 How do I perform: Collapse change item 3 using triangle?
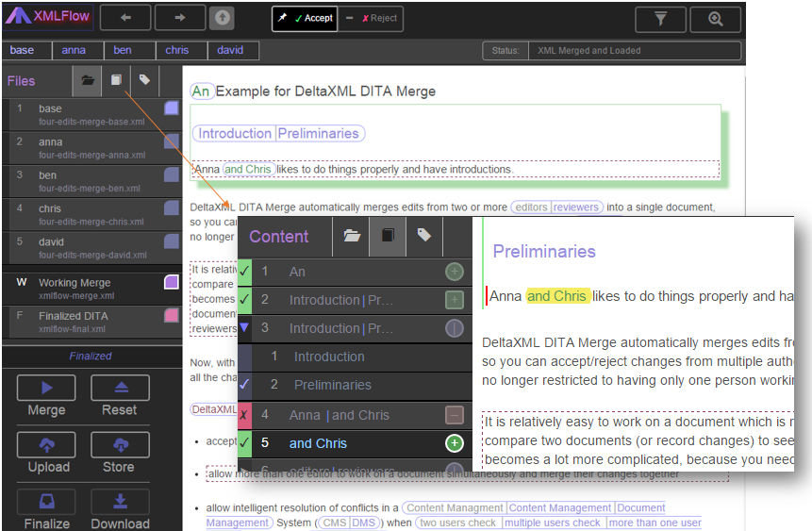[245, 328]
